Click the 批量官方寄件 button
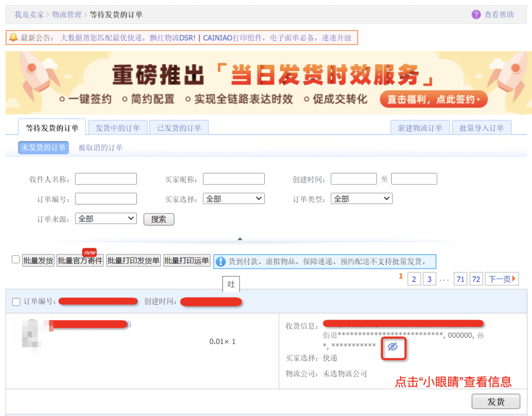Viewport: 532px width, 416px height. click(80, 261)
